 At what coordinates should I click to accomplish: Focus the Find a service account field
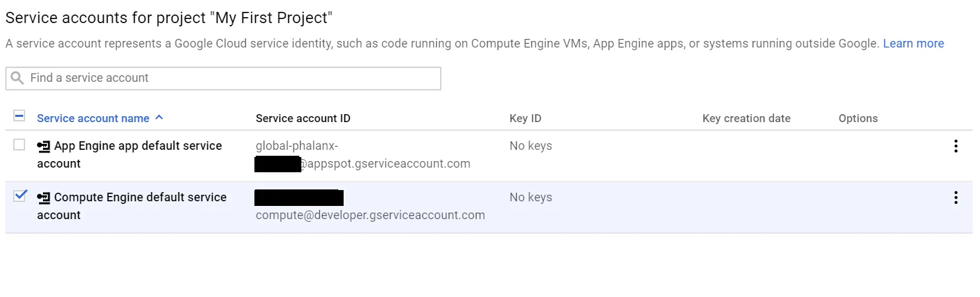(x=231, y=78)
